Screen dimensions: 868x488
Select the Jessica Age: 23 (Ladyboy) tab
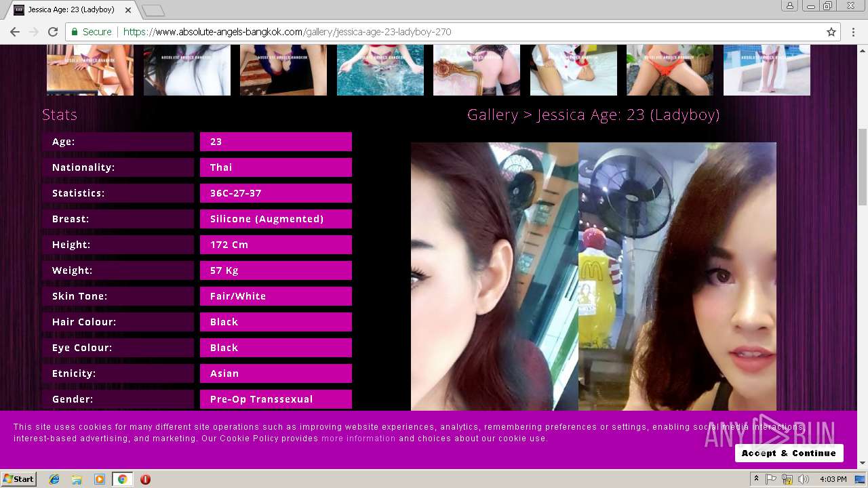pyautogui.click(x=71, y=10)
